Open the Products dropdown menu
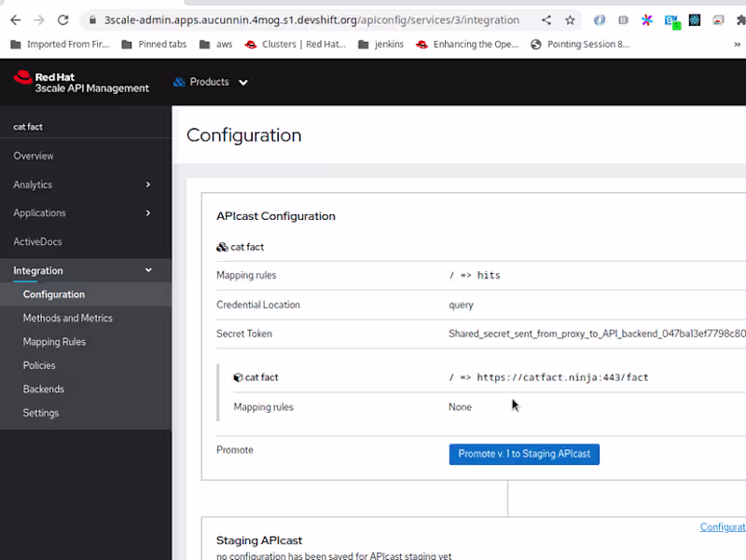This screenshot has width=746, height=560. pyautogui.click(x=211, y=82)
